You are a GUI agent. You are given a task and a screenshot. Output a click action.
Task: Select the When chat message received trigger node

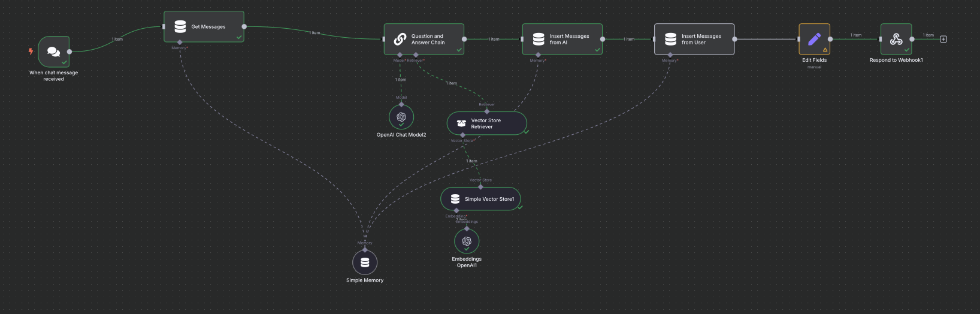(54, 52)
